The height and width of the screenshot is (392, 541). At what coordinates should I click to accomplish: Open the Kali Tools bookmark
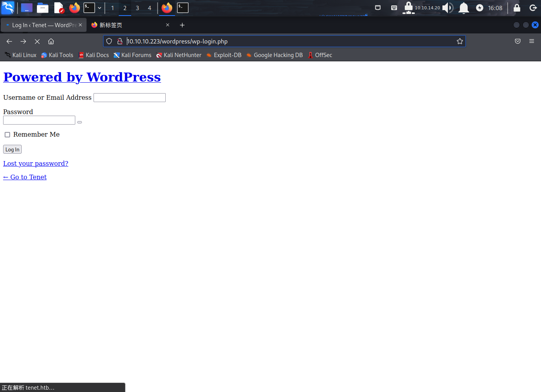[x=57, y=55]
